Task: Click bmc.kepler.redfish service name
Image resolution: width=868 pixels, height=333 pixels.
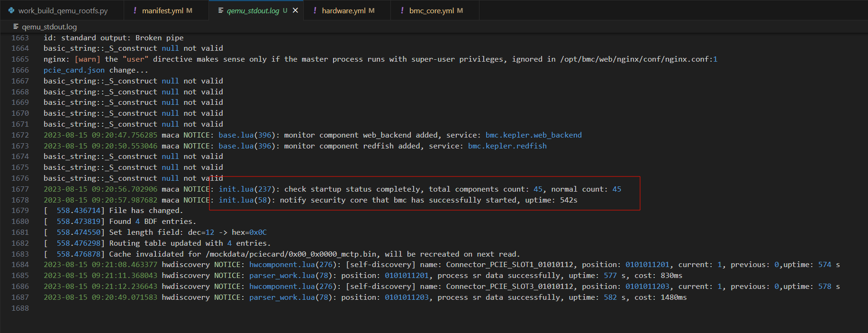Action: (507, 146)
